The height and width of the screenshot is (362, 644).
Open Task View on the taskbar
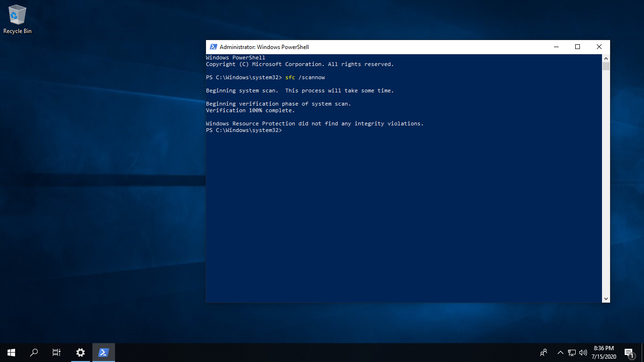coord(57,353)
